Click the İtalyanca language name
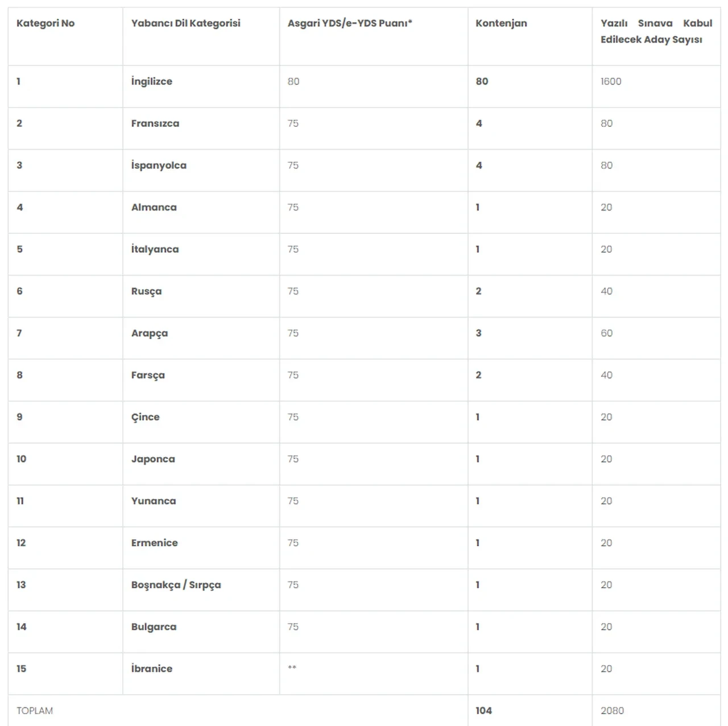Screen dimensions: 728x726 tap(155, 249)
